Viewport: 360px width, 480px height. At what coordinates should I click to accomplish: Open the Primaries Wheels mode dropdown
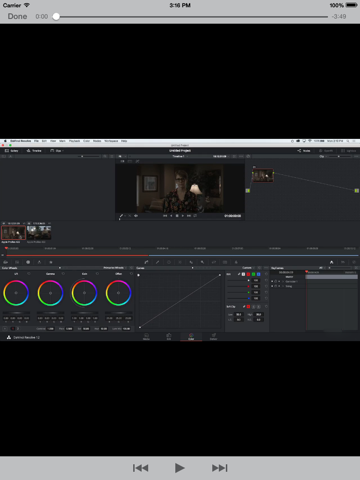pos(115,268)
